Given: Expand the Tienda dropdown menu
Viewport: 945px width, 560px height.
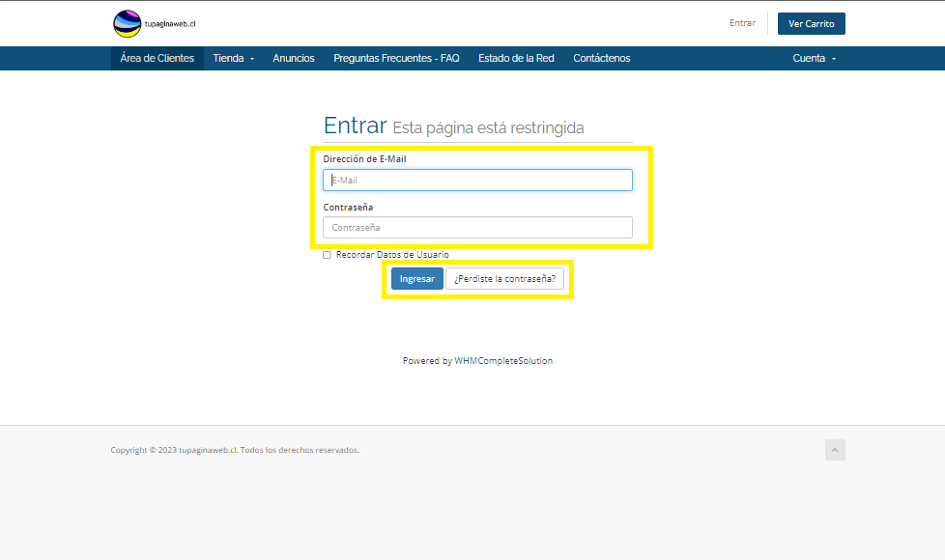Looking at the screenshot, I should coord(233,58).
